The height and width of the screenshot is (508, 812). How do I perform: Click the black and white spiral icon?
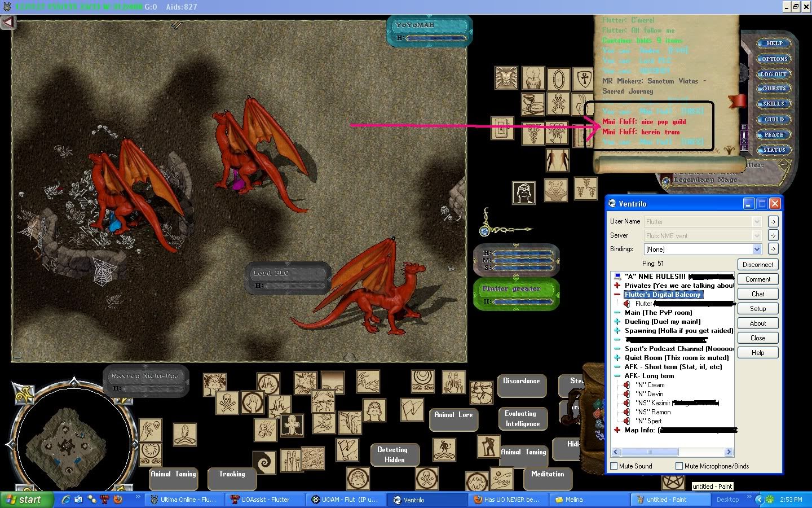(263, 463)
